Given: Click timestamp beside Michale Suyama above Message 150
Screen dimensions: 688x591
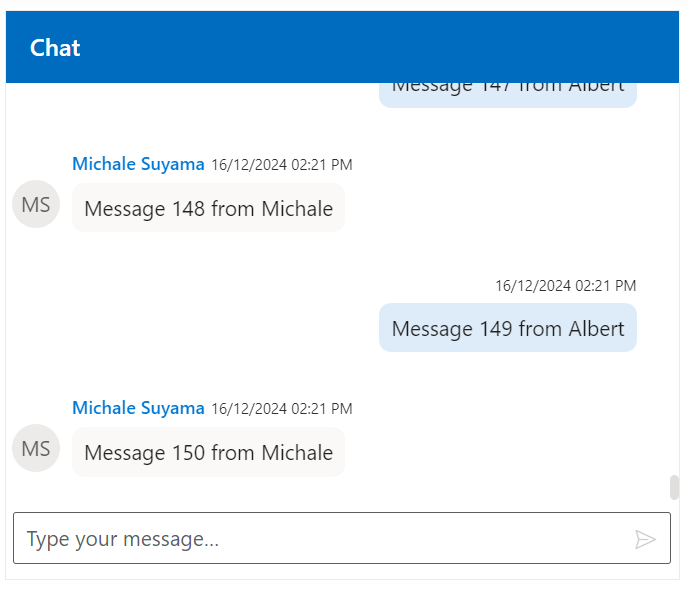Looking at the screenshot, I should (281, 409).
